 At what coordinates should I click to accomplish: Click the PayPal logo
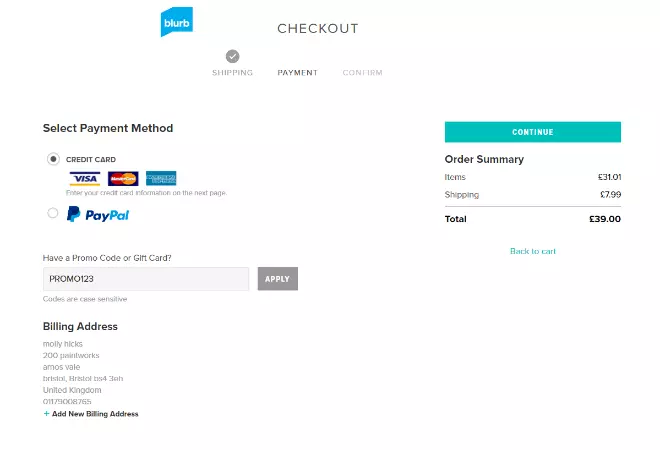[98, 214]
